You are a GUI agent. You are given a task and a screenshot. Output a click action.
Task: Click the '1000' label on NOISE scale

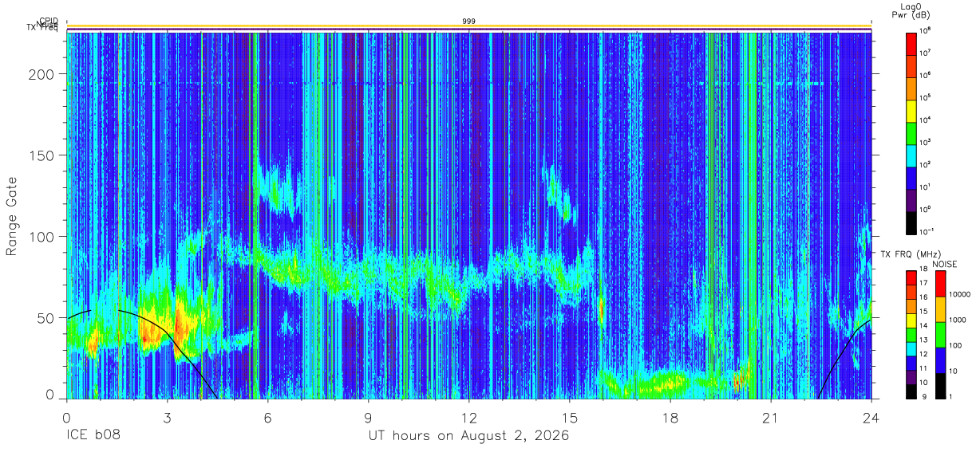(x=959, y=320)
